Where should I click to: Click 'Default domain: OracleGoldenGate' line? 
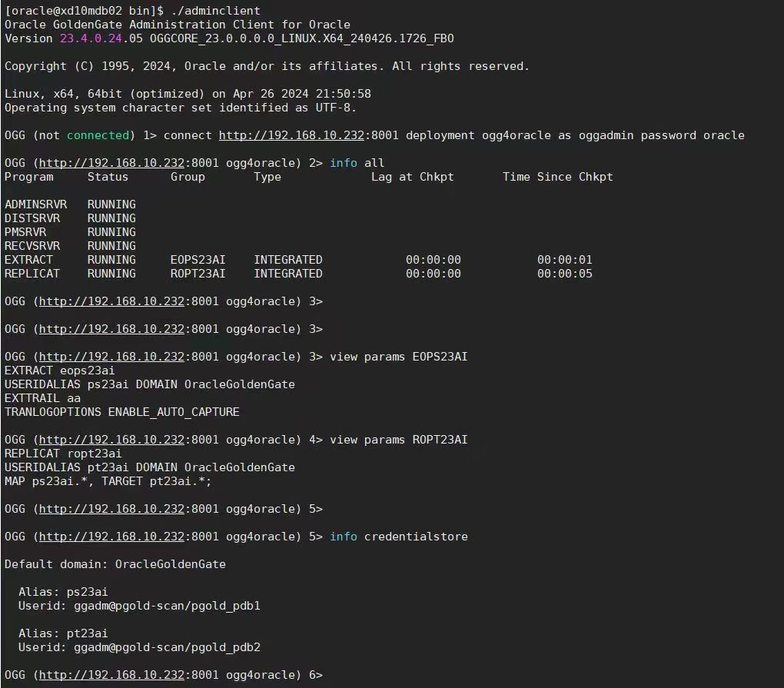[115, 564]
